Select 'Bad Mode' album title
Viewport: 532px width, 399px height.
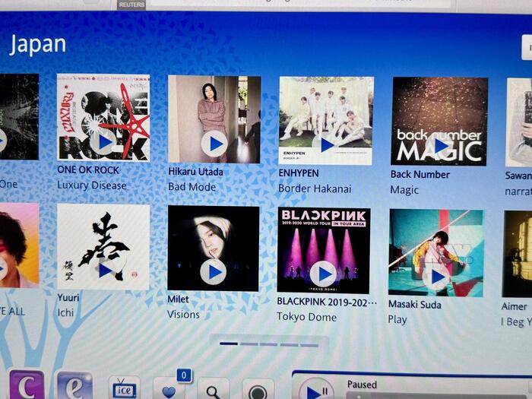coord(192,187)
